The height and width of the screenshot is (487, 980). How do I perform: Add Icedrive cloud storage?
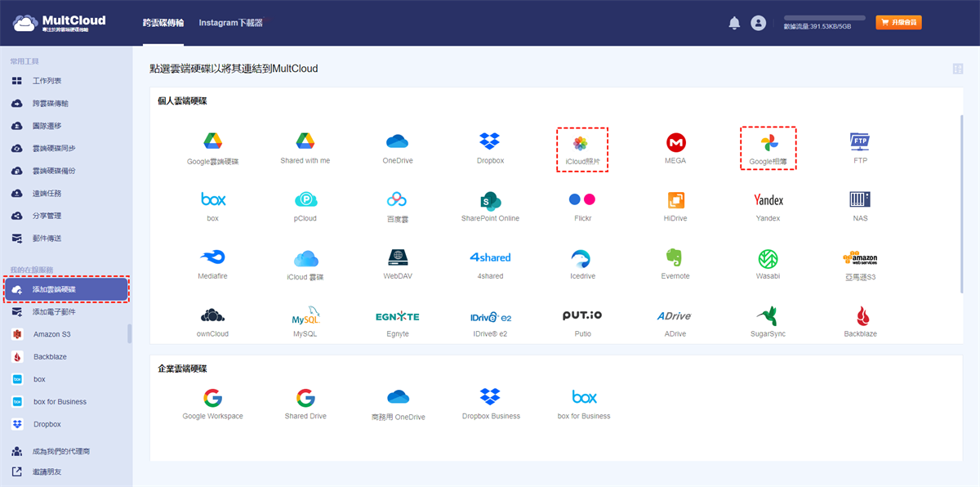[582, 265]
